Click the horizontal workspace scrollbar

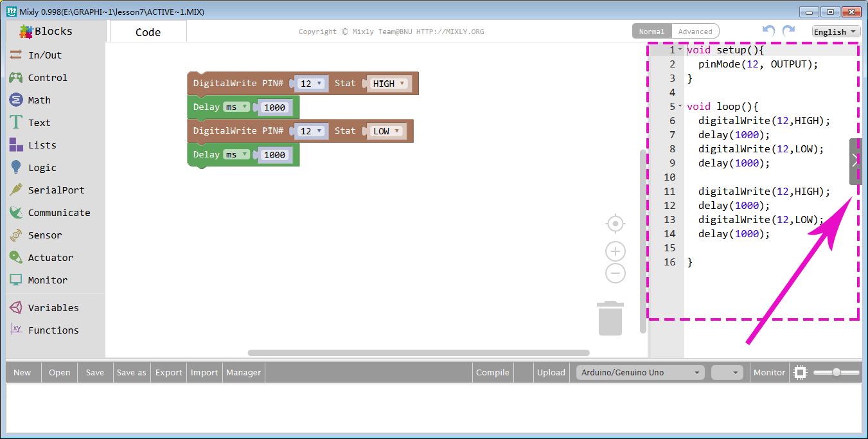coord(419,353)
